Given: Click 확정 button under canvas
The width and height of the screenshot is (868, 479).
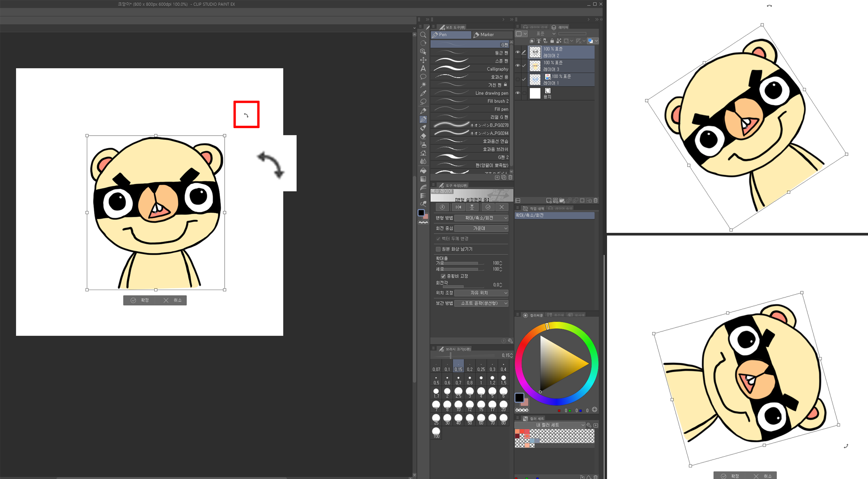Looking at the screenshot, I should [x=140, y=300].
